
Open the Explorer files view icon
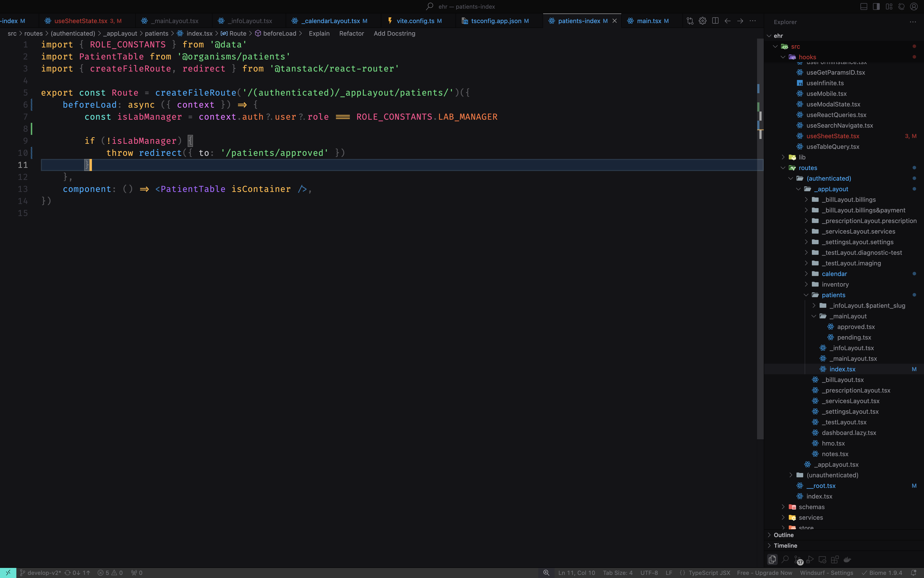point(772,559)
